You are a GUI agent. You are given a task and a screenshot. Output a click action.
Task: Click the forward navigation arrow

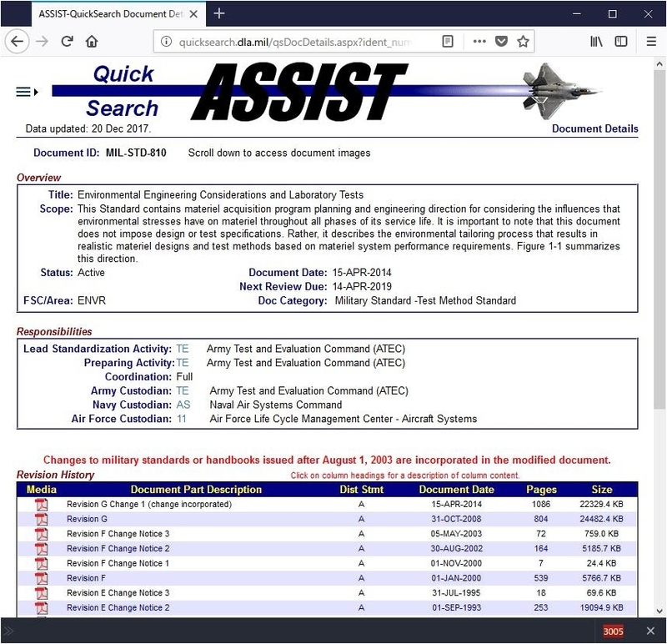tap(42, 41)
